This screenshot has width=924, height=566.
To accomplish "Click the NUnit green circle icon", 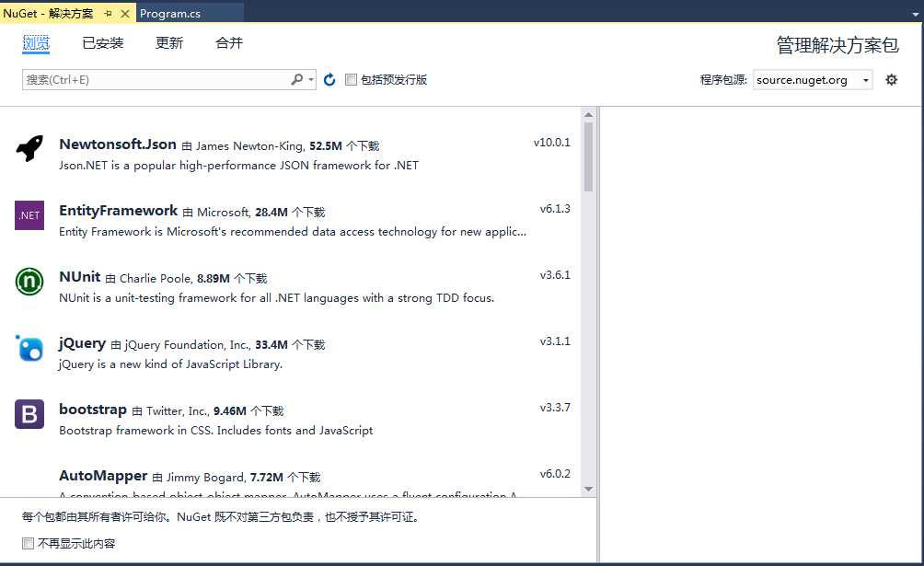I will click(x=29, y=282).
